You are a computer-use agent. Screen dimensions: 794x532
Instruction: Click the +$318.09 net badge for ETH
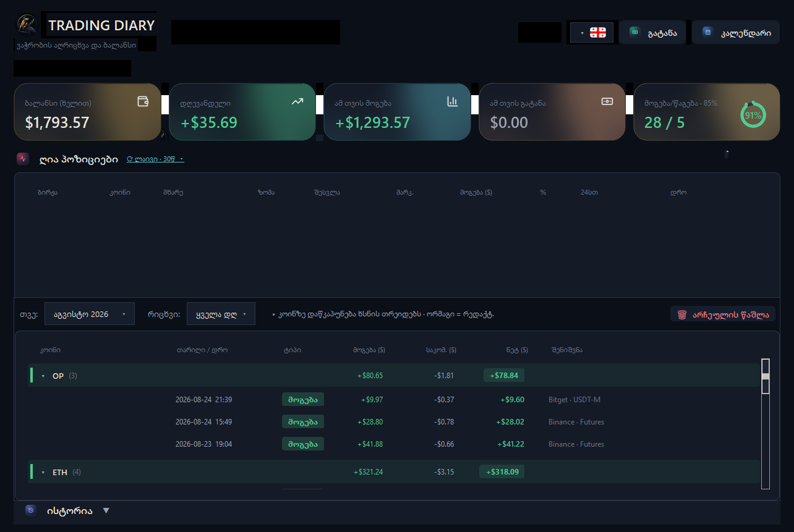[x=502, y=471]
